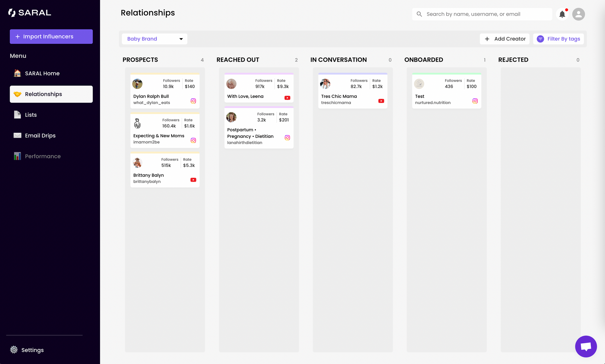605x364 pixels.
Task: Click Dylan Ralph Bull's profile thumbnail
Action: (137, 84)
